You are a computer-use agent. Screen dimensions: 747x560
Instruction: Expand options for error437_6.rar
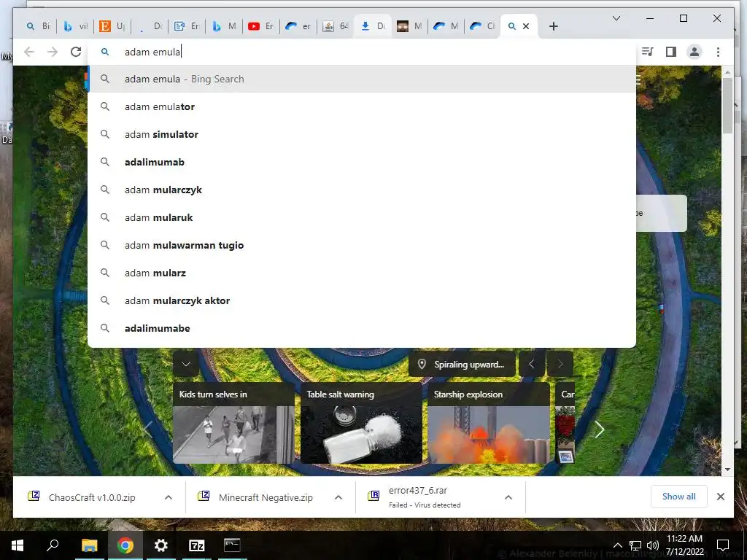[x=508, y=497]
